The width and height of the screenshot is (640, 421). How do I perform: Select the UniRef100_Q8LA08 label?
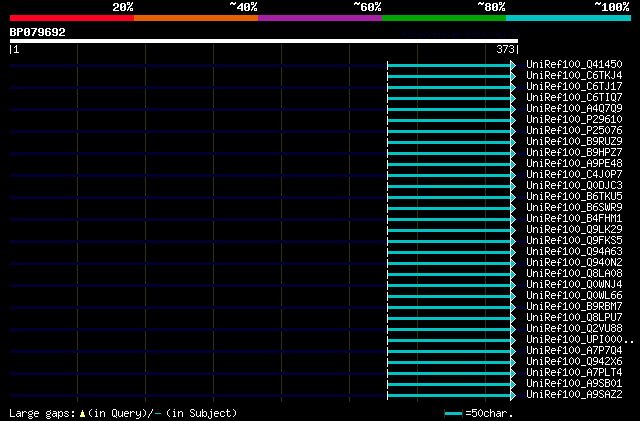574,274
